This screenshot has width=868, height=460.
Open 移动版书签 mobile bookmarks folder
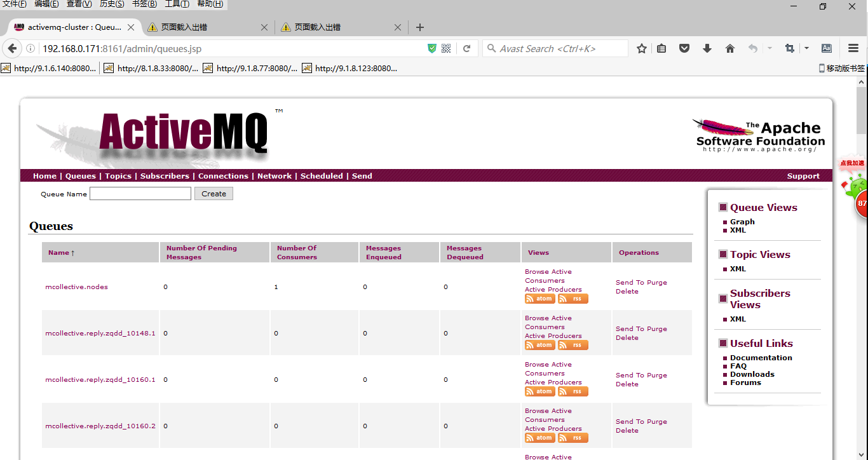[x=841, y=68]
